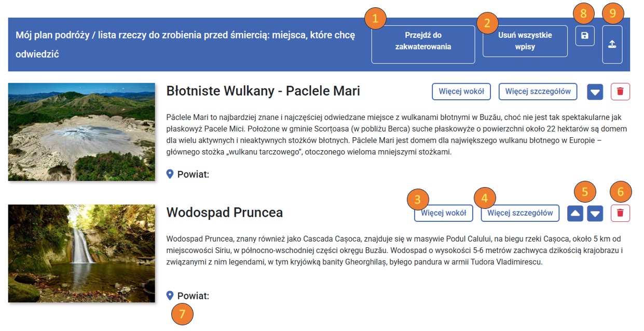Open the mud volcanoes thumbnail image
This screenshot has width=644, height=331.
tap(81, 131)
